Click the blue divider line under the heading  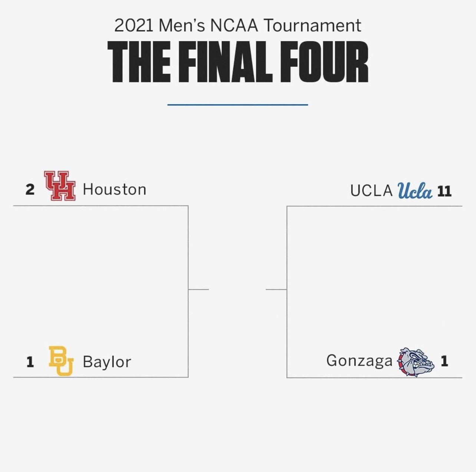(238, 105)
